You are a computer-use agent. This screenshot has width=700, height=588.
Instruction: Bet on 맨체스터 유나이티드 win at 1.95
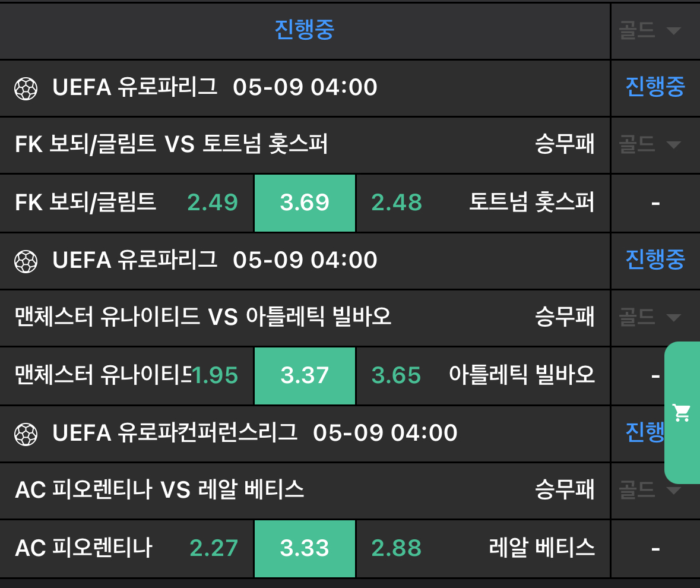(214, 375)
